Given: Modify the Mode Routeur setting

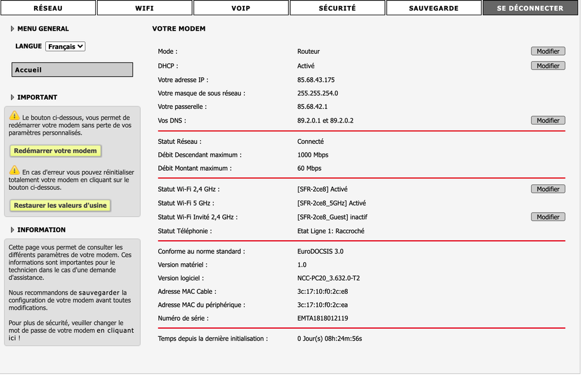Looking at the screenshot, I should [x=547, y=51].
